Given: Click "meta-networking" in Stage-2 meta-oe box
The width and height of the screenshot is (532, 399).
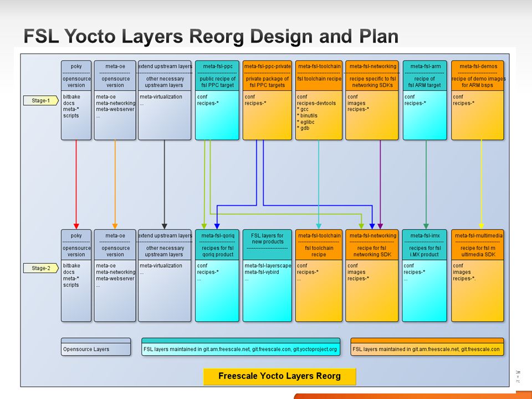Looking at the screenshot, I should pos(115,272).
